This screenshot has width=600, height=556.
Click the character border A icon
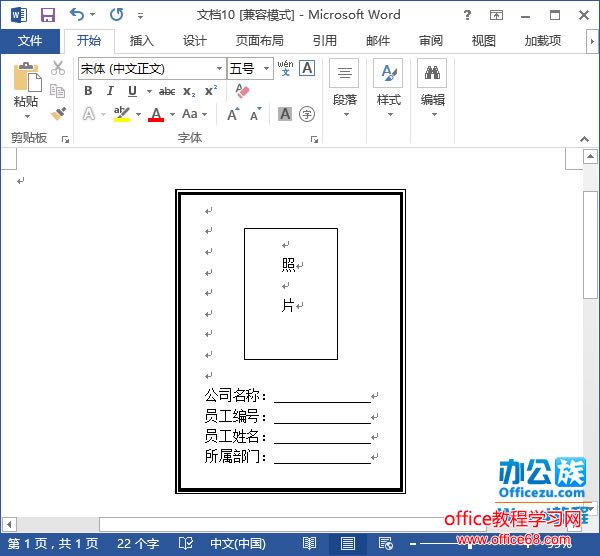click(307, 68)
